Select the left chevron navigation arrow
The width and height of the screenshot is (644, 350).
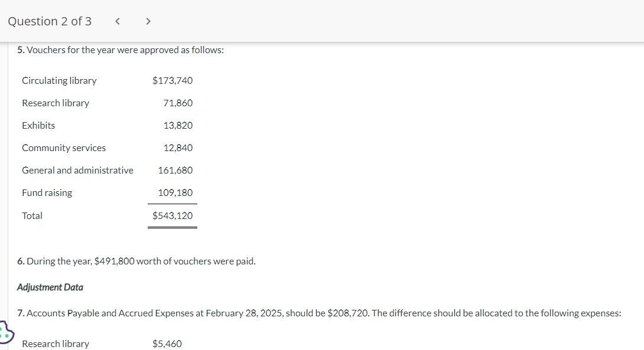tap(117, 21)
